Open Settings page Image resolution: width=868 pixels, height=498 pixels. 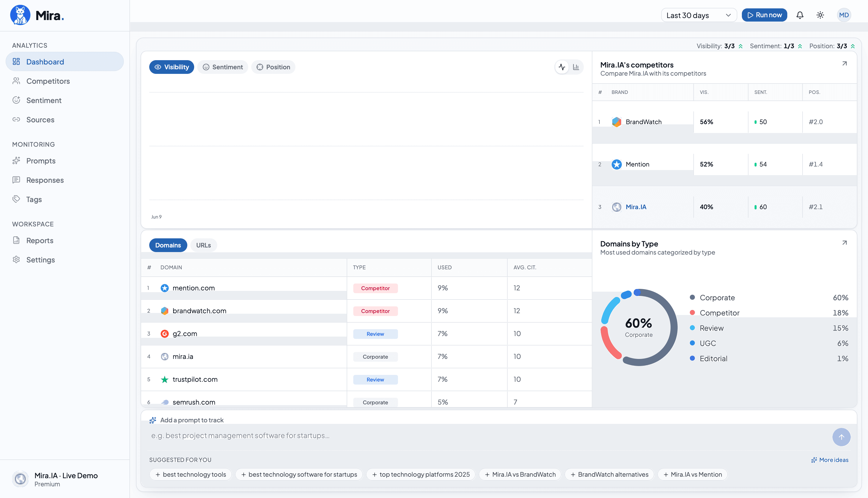65,260
